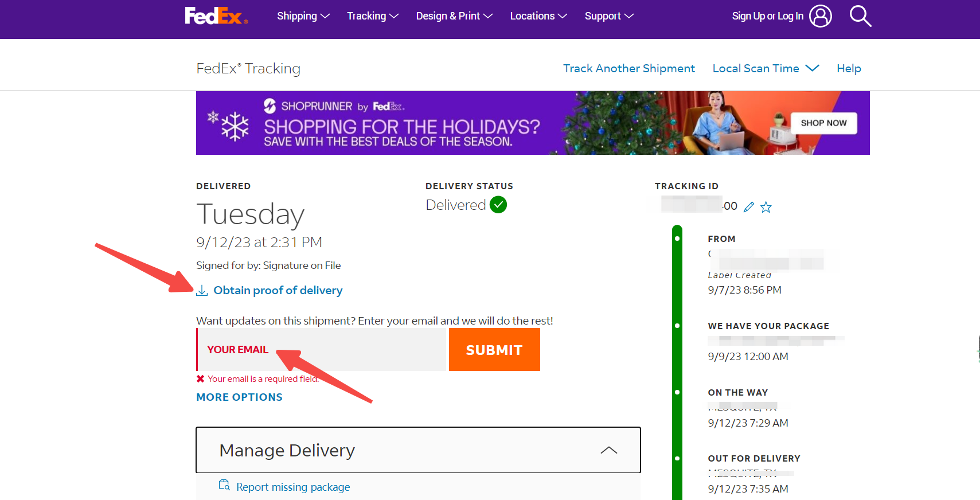The height and width of the screenshot is (500, 980).
Task: Open the Shipping menu
Action: pyautogui.click(x=303, y=16)
